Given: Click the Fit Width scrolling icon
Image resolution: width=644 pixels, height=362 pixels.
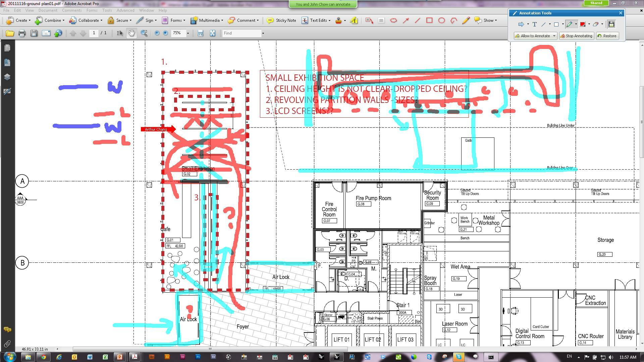Looking at the screenshot, I should coord(200,33).
